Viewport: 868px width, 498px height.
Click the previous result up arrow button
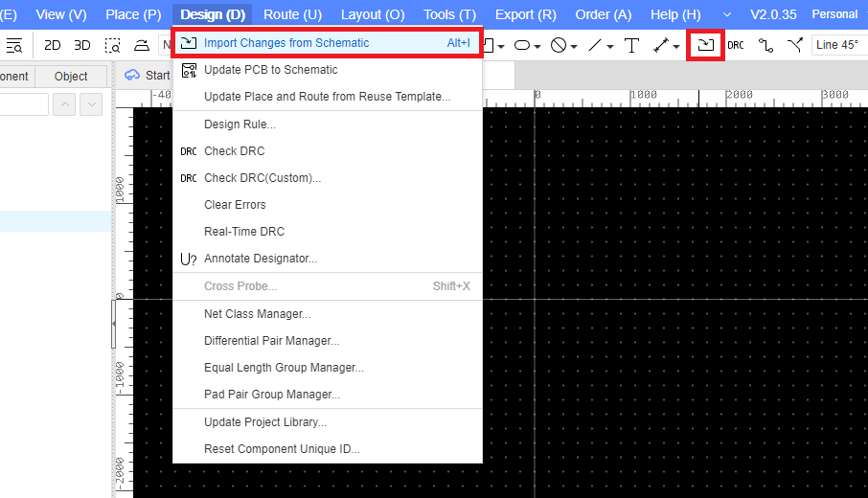tap(64, 104)
